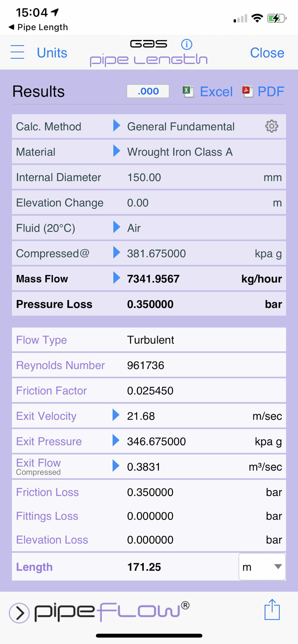Expand Material selection arrow

(x=117, y=151)
